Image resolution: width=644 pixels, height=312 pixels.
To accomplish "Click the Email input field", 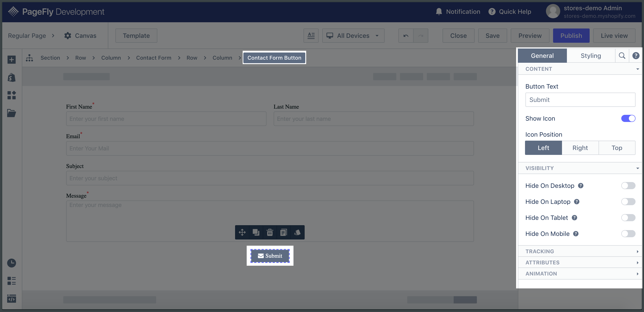I will (270, 148).
